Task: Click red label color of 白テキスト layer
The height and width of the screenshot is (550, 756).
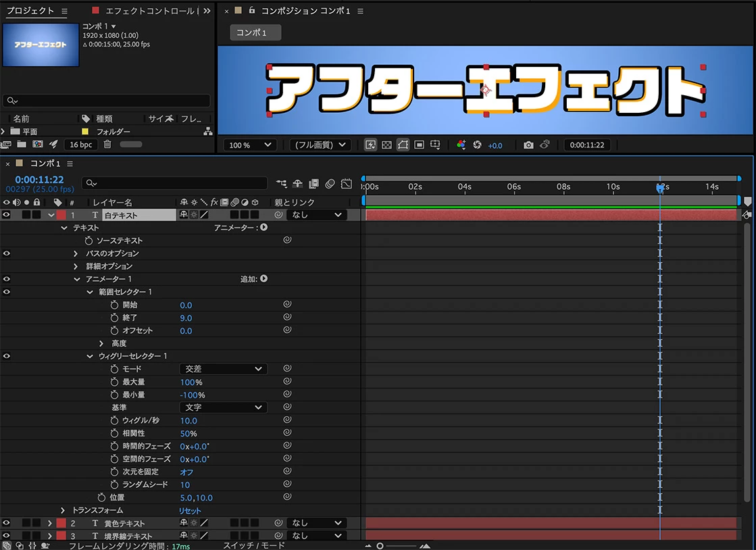Action: coord(61,214)
